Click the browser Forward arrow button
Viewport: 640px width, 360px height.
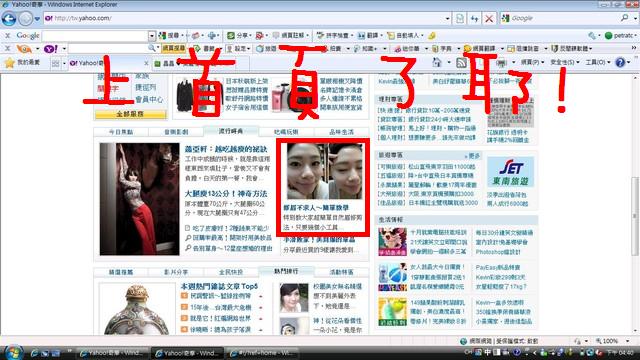click(x=25, y=18)
